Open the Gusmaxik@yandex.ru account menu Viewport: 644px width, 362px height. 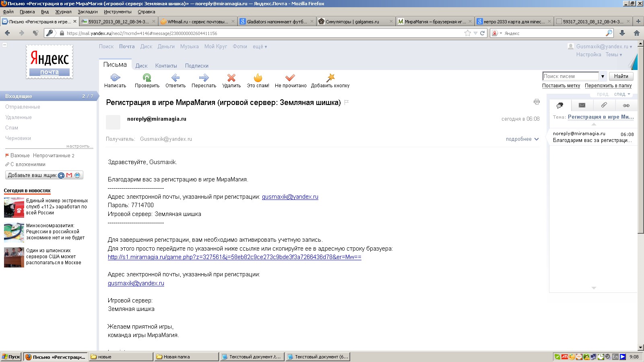pos(604,46)
